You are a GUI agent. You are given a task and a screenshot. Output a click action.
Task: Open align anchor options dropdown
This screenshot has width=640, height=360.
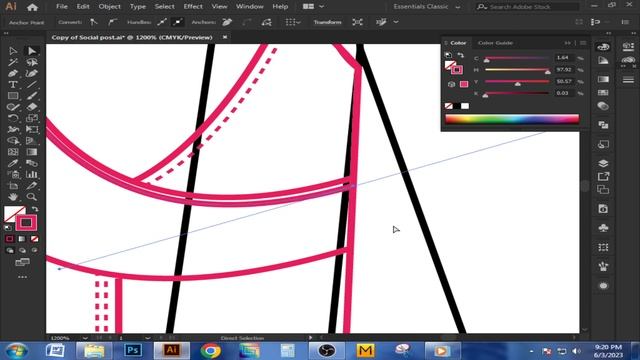pos(293,22)
